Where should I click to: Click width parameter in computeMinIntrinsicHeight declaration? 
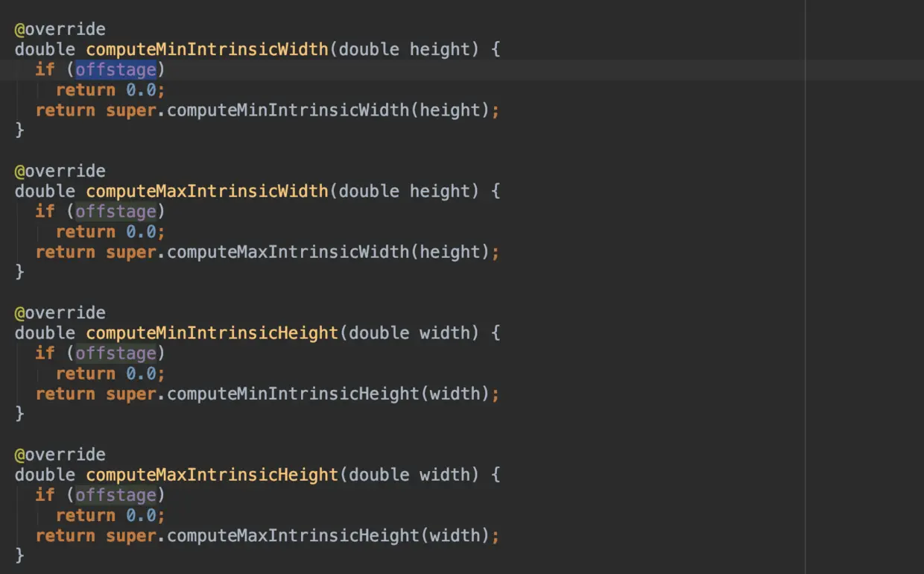445,333
